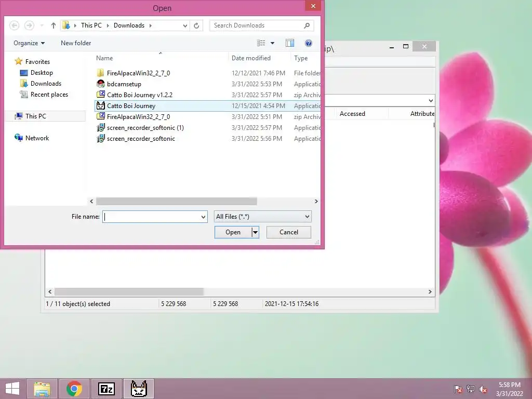Screen dimensions: 532x399
Task: Select This PC in the navigation pane
Action: click(36, 116)
